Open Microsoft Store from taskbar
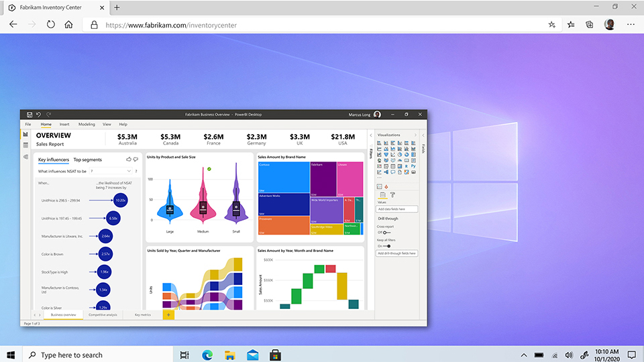This screenshot has width=644, height=362. point(275,355)
